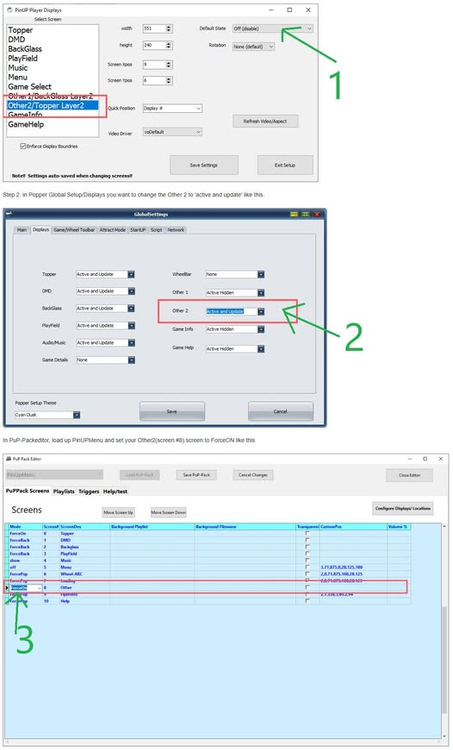This screenshot has height=750, width=453.
Task: Select BackGlass in the Select Screen list
Action: tap(25, 49)
